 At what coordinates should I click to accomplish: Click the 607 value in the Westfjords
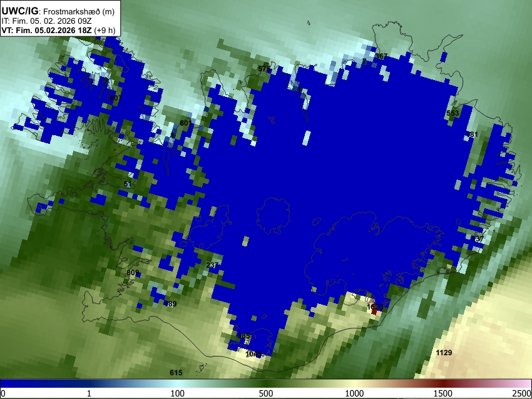115,98
